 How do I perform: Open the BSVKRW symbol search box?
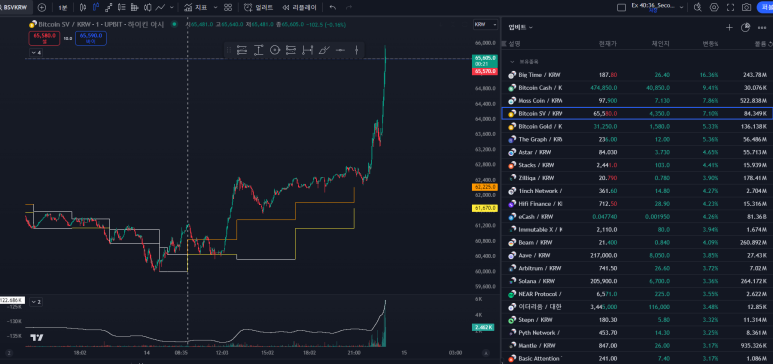(x=15, y=7)
